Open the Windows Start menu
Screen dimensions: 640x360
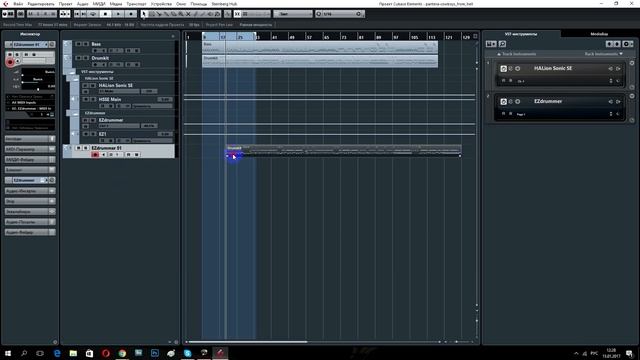coord(8,353)
